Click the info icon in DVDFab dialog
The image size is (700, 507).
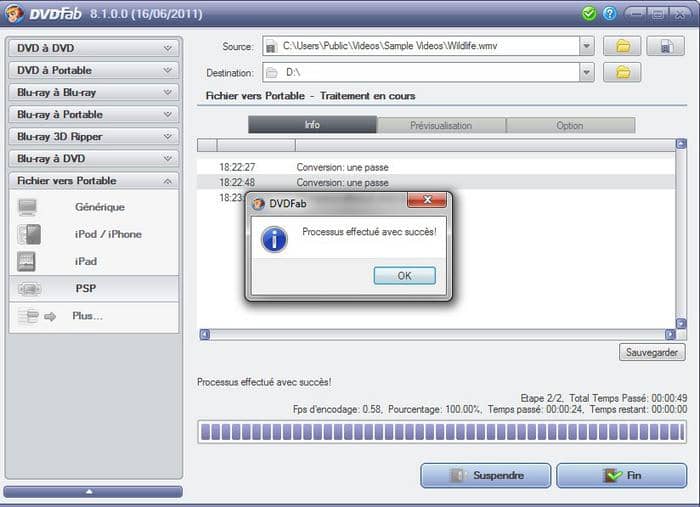pyautogui.click(x=274, y=240)
